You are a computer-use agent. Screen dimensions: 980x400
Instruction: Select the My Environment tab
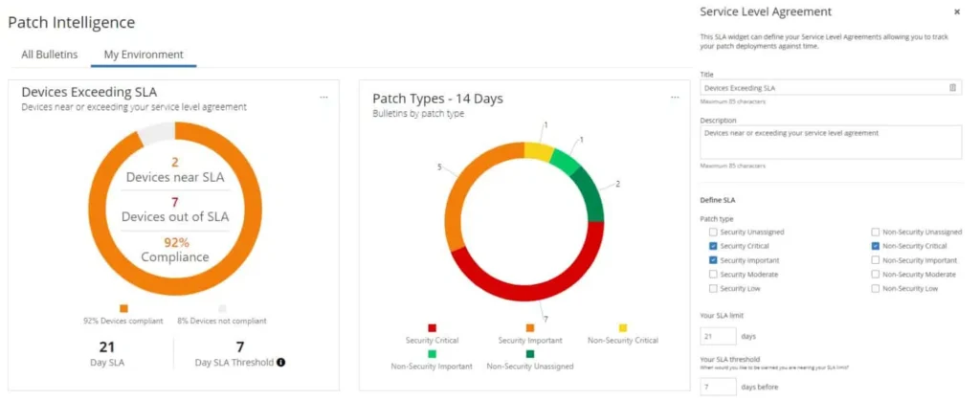pyautogui.click(x=144, y=55)
